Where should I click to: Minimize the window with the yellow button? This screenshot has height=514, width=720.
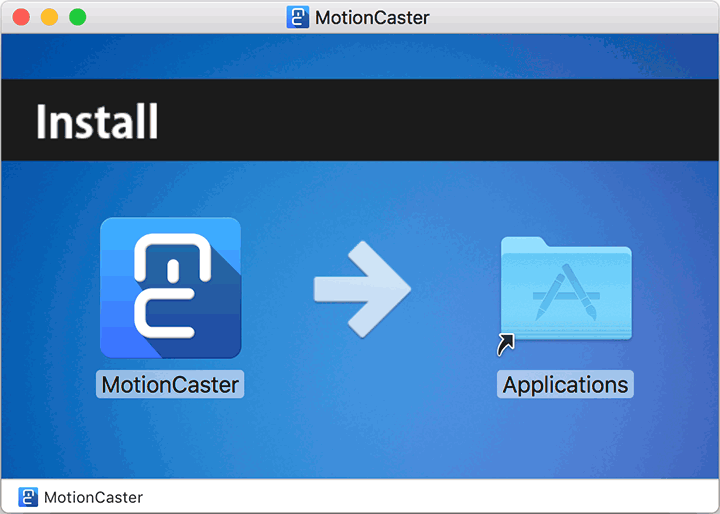(x=50, y=17)
